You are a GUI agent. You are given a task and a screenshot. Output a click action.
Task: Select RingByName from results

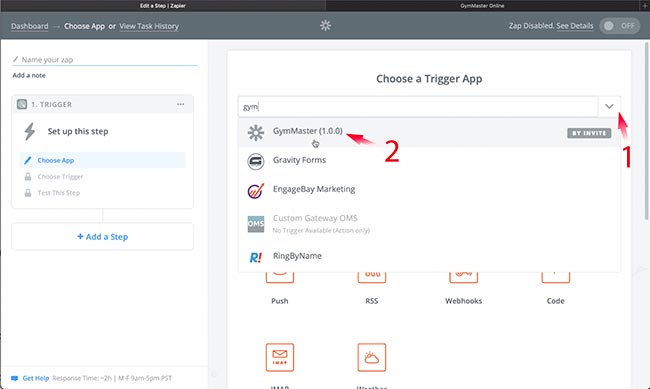pos(429,258)
